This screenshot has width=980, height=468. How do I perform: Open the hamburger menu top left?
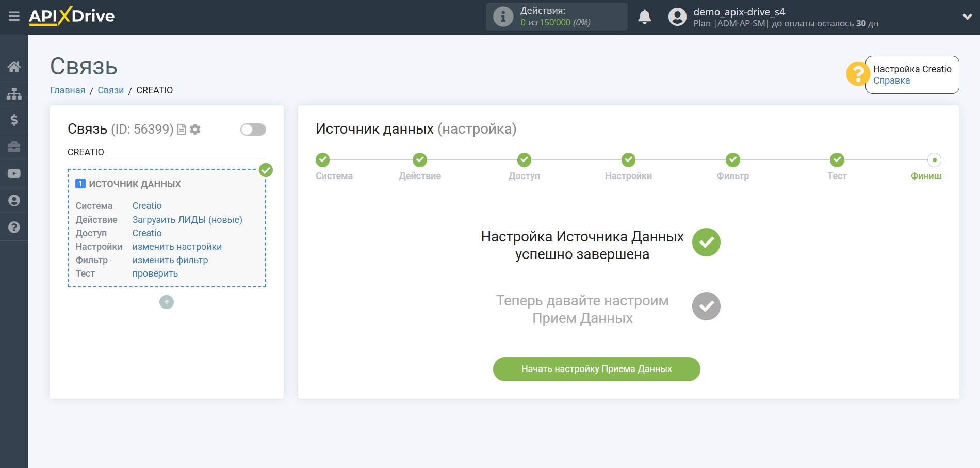click(14, 16)
